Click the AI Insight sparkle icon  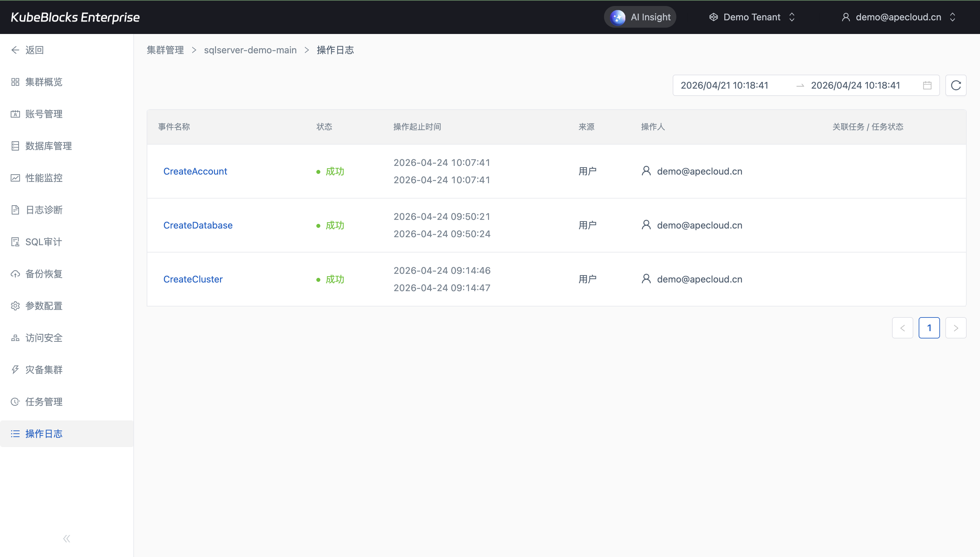(x=618, y=17)
